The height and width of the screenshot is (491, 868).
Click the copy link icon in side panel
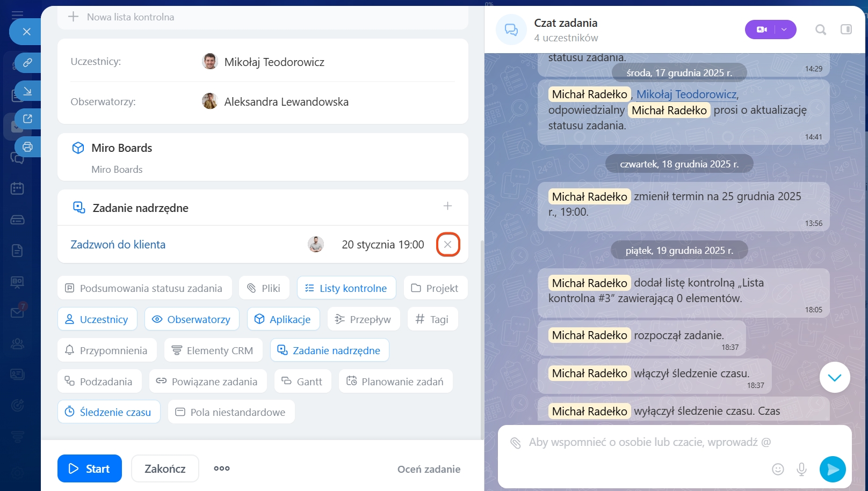[x=27, y=63]
